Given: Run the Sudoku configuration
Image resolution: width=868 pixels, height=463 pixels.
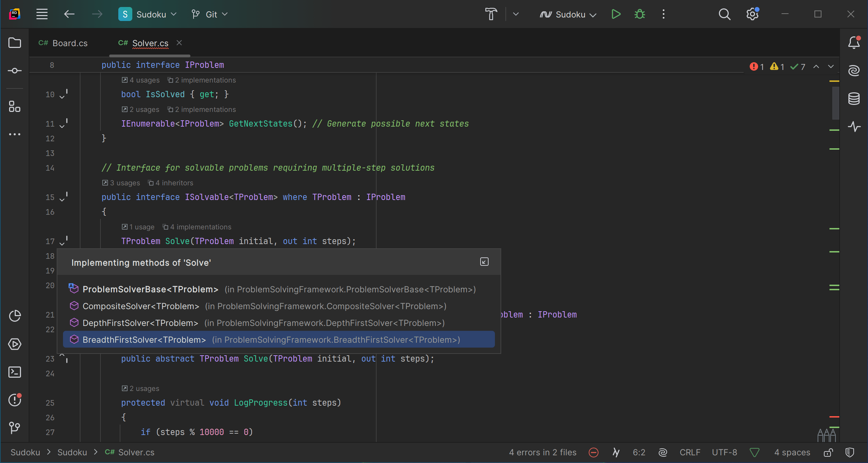Looking at the screenshot, I should click(616, 14).
